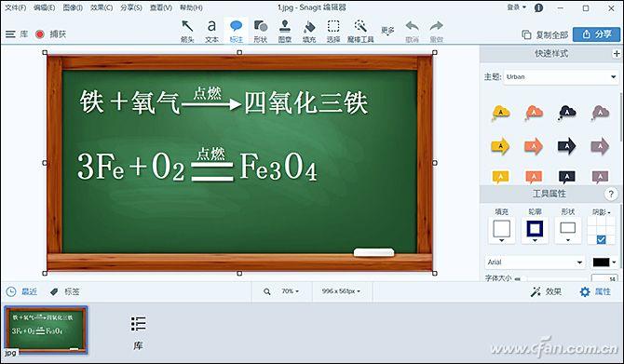Pick the orange arrow callout style
The image size is (624, 364).
(x=534, y=146)
